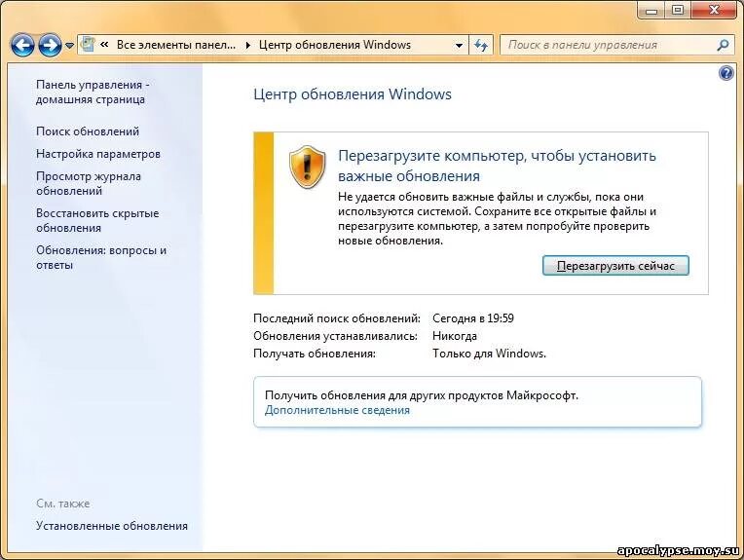Open the address bar history dropdown
Screen dimensions: 744x560
tap(459, 46)
